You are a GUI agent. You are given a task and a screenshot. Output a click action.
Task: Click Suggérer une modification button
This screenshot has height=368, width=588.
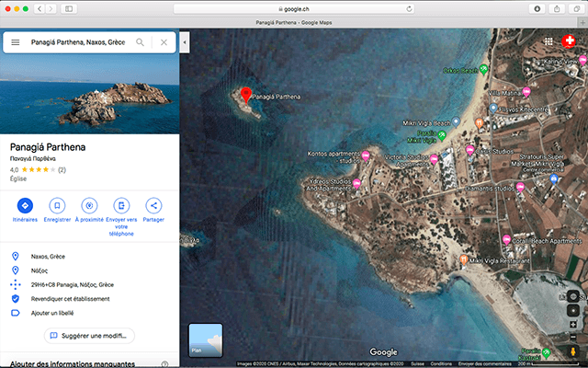[x=83, y=336]
